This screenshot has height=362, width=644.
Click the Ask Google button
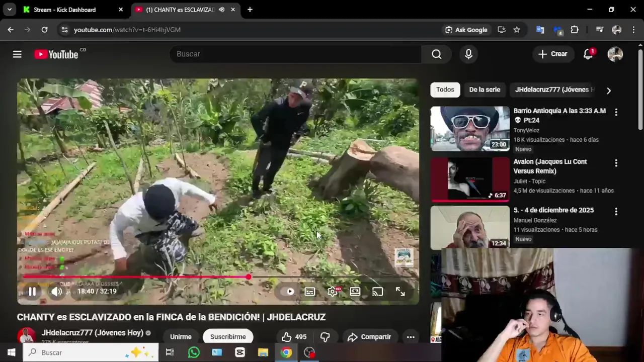coord(466,30)
